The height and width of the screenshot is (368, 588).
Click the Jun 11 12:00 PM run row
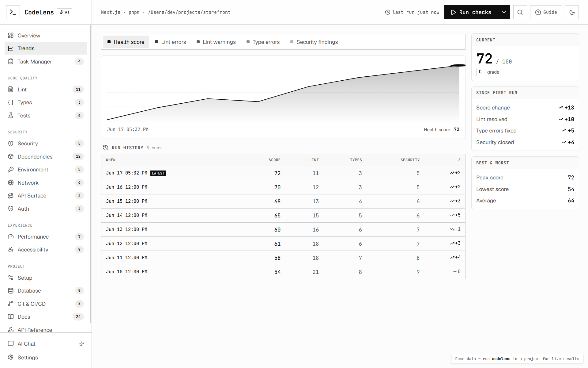coord(283,258)
